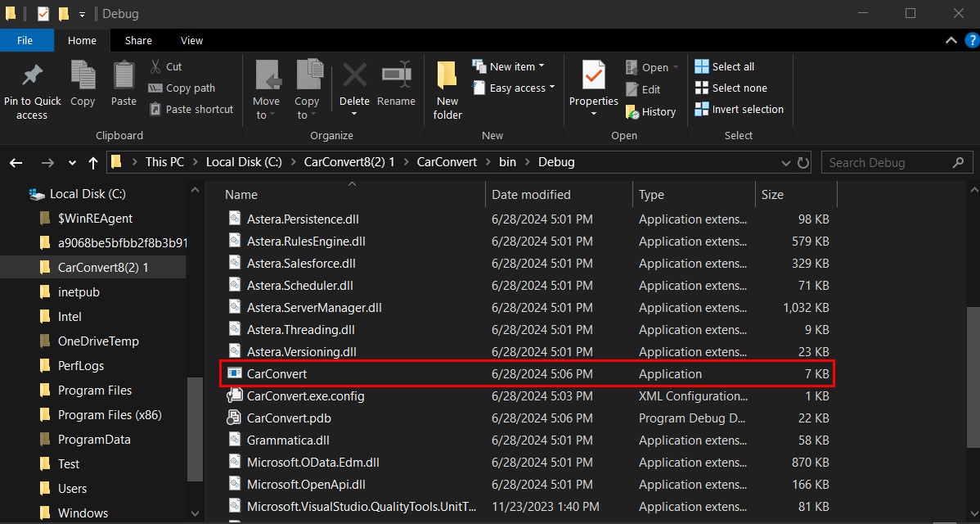980x524 pixels.
Task: Click the Delete red X icon
Action: click(354, 76)
